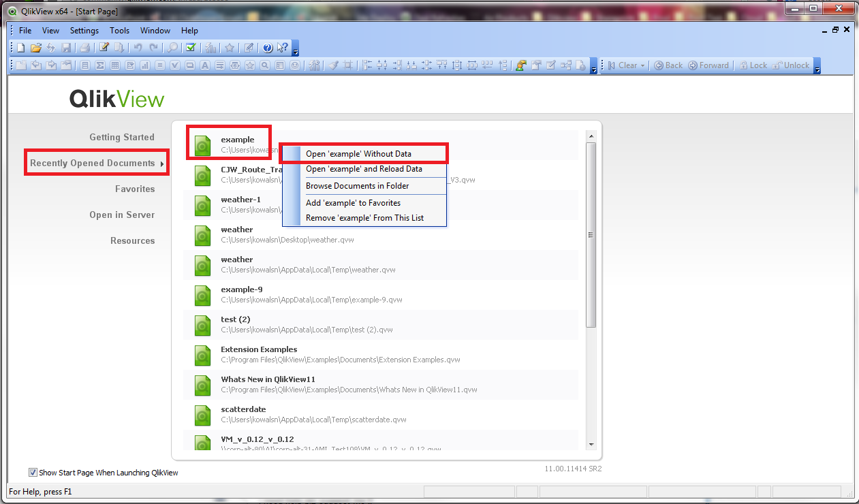Screen dimensions: 859x504
Task: Click the Search magnifier toolbar icon
Action: (172, 48)
